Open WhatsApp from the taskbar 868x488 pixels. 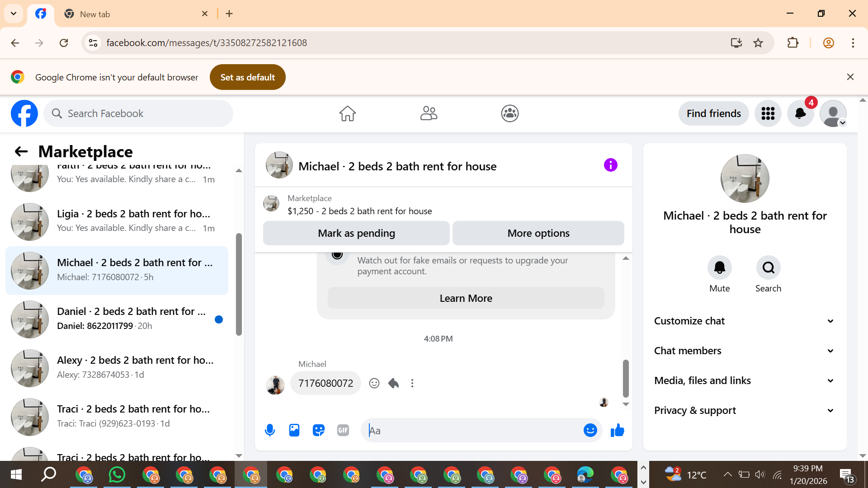(117, 474)
